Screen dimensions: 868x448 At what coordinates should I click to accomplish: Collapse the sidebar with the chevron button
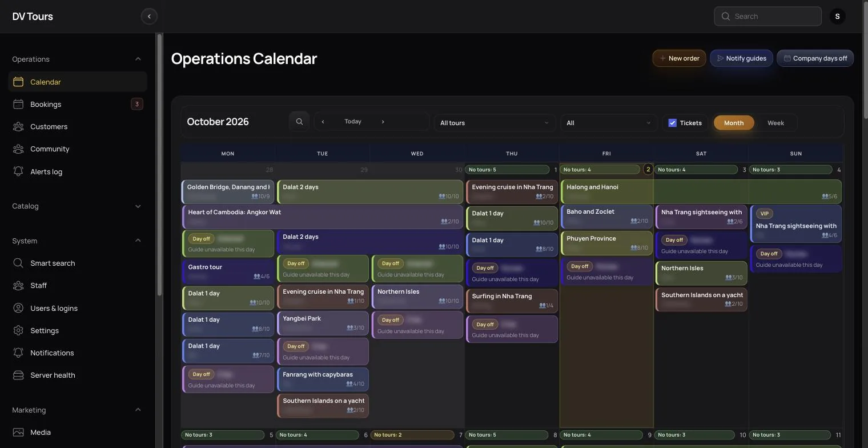click(149, 16)
